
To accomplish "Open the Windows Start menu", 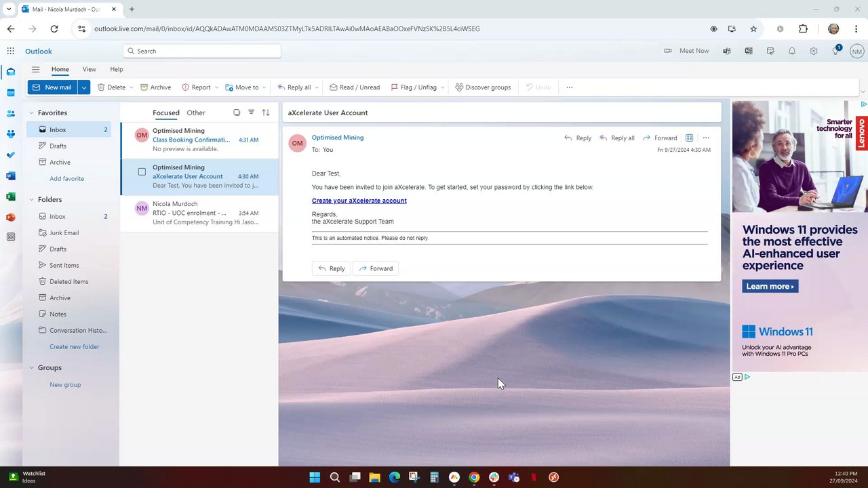I will coord(315,477).
